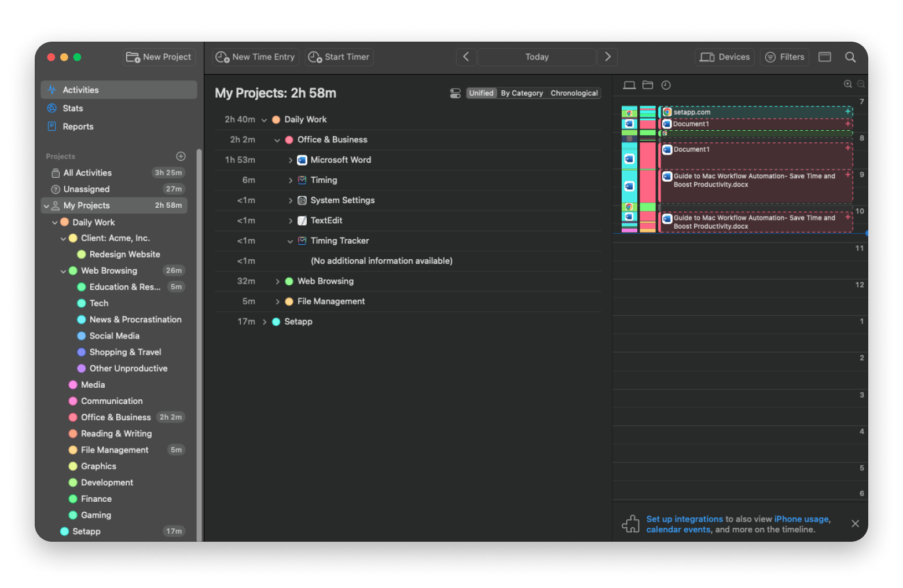The width and height of the screenshot is (903, 588).
Task: Click the Tech project color dot
Action: click(82, 303)
